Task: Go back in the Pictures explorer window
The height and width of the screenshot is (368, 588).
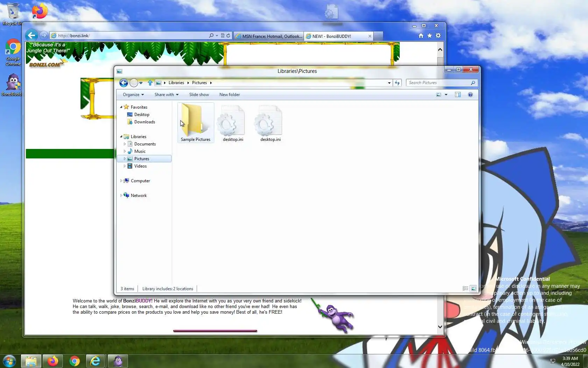Action: tap(124, 83)
